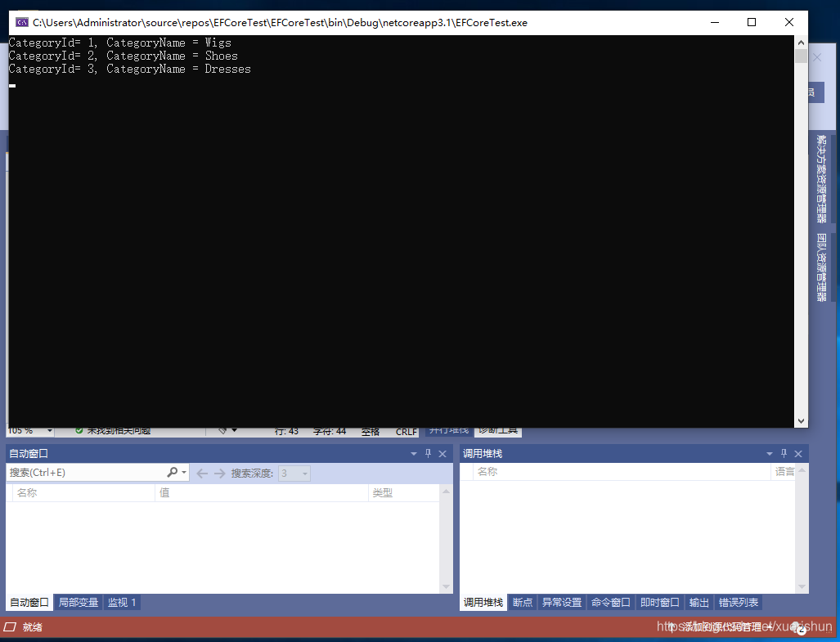Switch to the 输出 tab
The width and height of the screenshot is (840, 642).
coord(699,602)
